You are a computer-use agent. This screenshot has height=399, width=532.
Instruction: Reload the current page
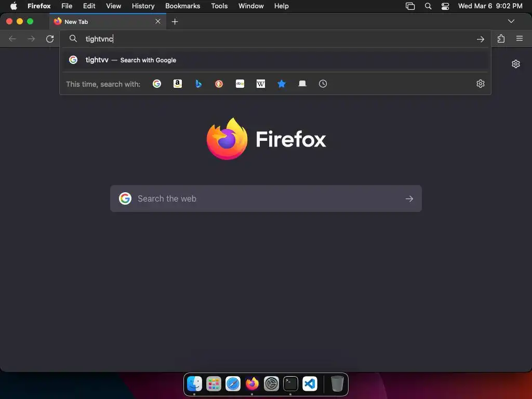[x=50, y=39]
